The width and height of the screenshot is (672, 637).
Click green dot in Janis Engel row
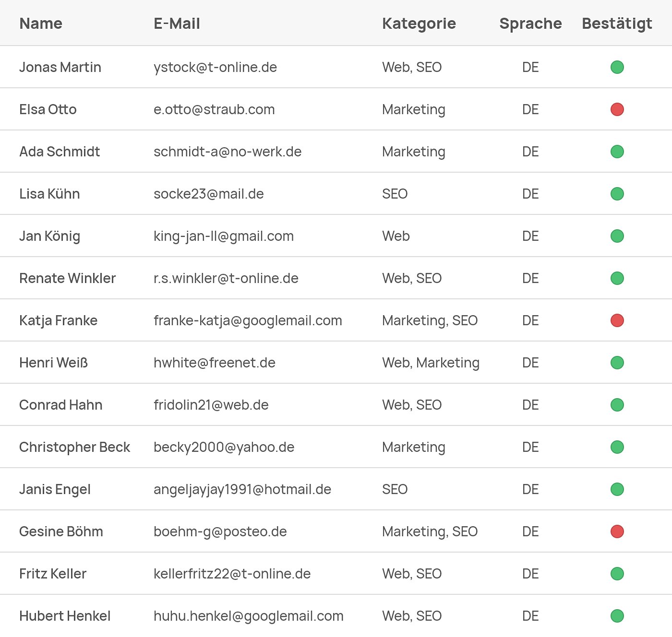(617, 489)
